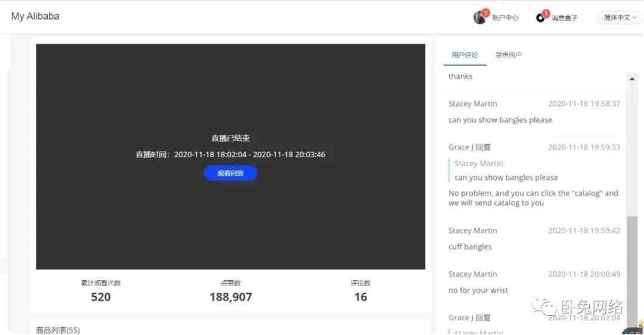Select the total views count 520
This screenshot has height=335, width=644.
pos(101,297)
